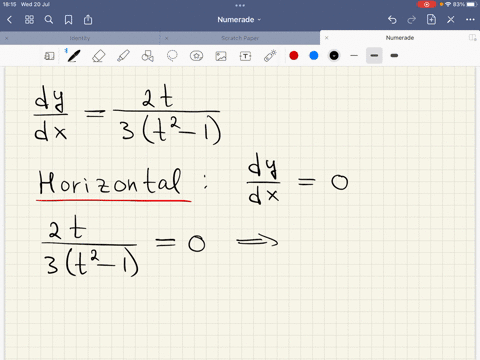
Task: Bookmark this page
Action: [x=68, y=20]
